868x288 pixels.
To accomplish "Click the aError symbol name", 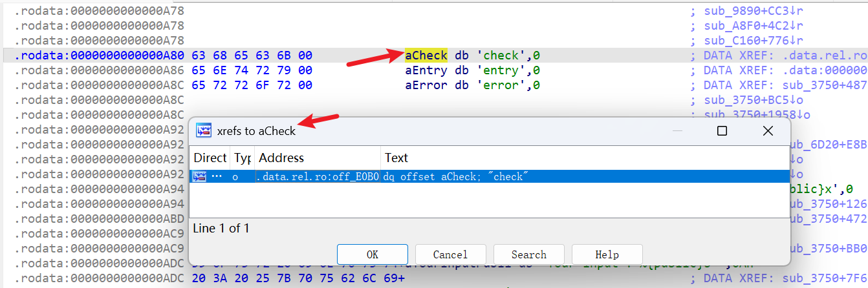I will [x=426, y=85].
